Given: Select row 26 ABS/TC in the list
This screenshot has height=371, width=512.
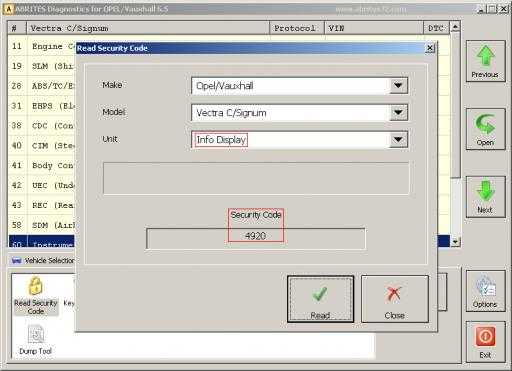Looking at the screenshot, I should pos(42,86).
